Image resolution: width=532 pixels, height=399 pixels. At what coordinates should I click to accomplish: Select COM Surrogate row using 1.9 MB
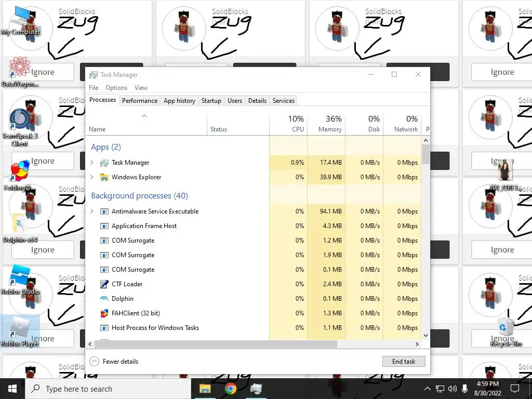(x=254, y=255)
